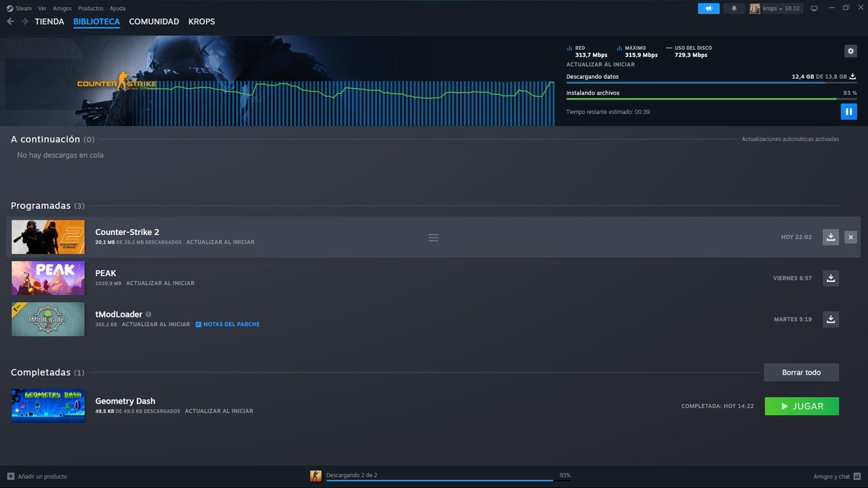Click Actualizaciones automáticas activadas text
This screenshot has width=868, height=488.
791,139
